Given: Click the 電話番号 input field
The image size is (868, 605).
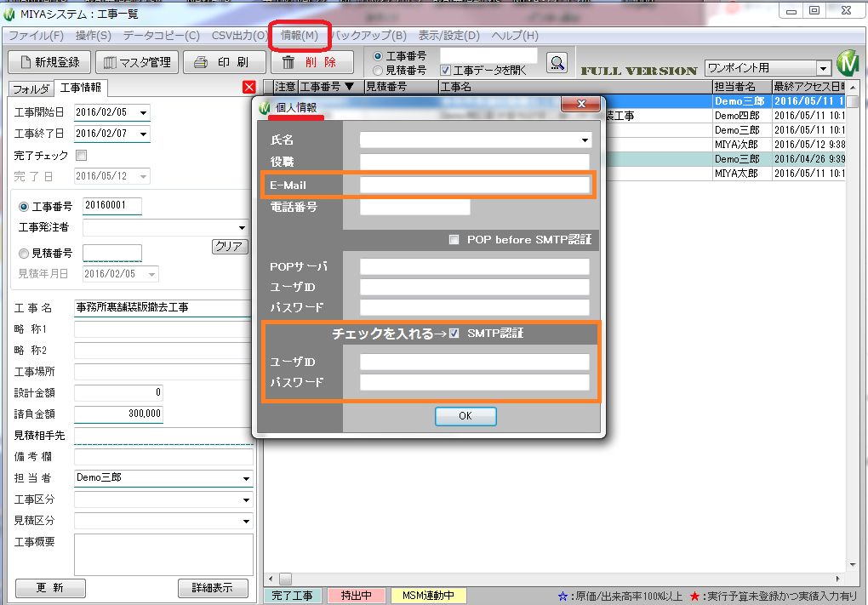Looking at the screenshot, I should 414,207.
